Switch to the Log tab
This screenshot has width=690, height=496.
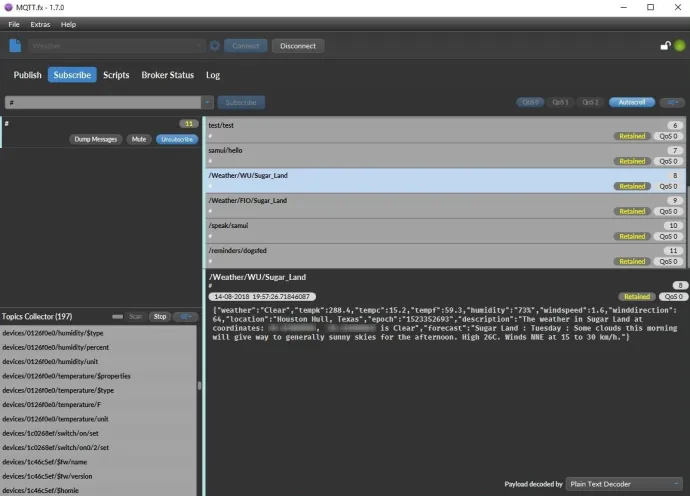pyautogui.click(x=213, y=75)
